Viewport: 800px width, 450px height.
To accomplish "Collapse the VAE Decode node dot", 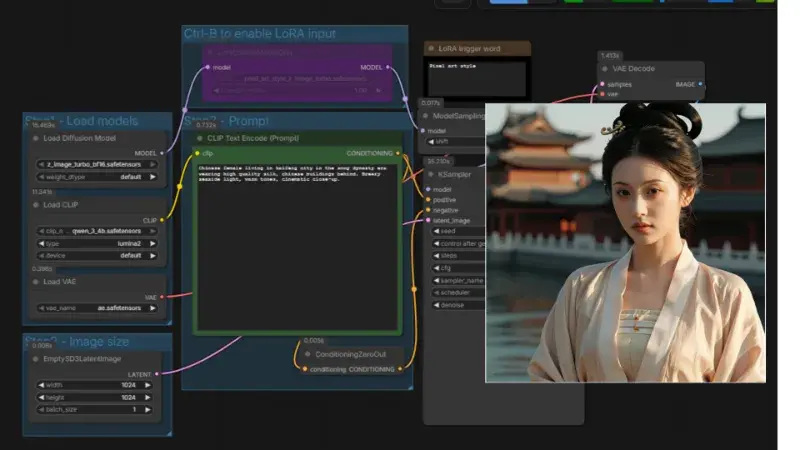I will (605, 68).
